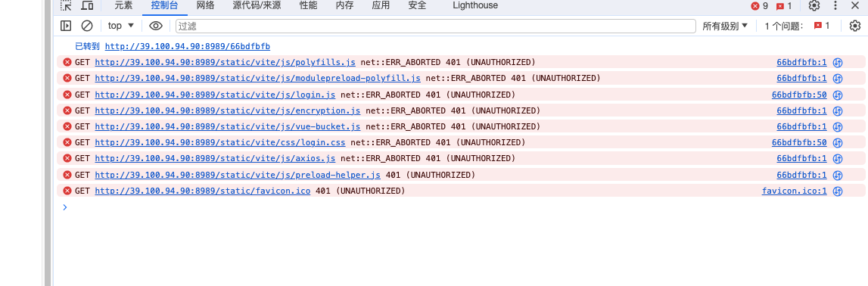This screenshot has height=286, width=868.
Task: Open the network icon on vue-bucket.js row
Action: pyautogui.click(x=838, y=126)
